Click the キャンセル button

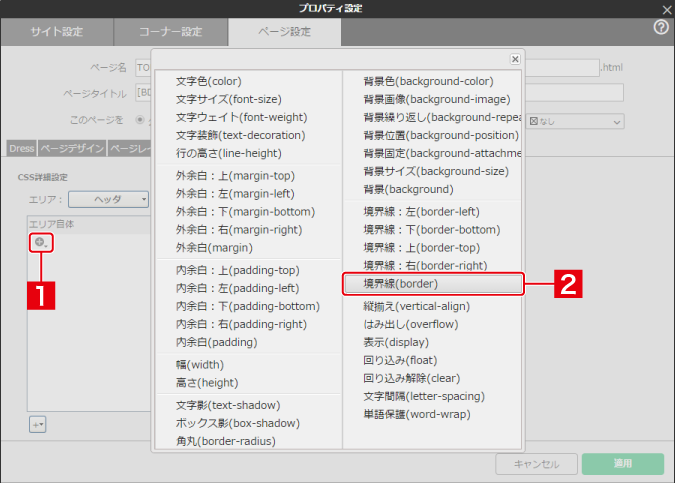536,464
